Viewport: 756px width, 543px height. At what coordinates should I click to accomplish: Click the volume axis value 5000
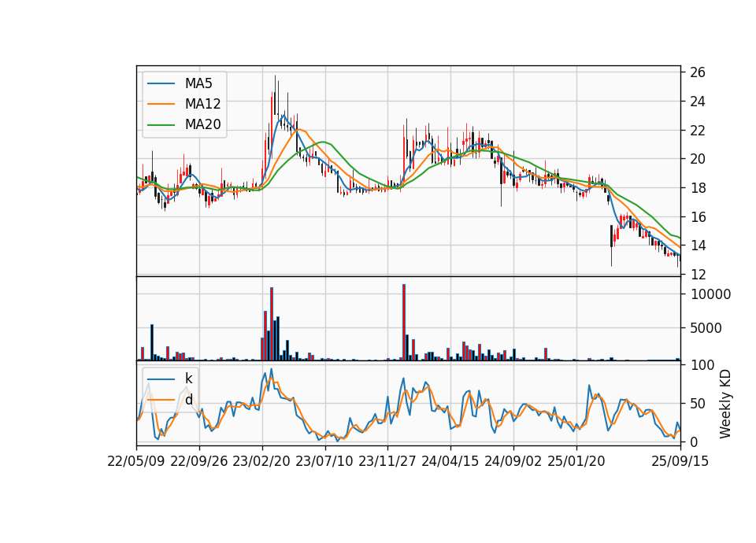point(706,328)
